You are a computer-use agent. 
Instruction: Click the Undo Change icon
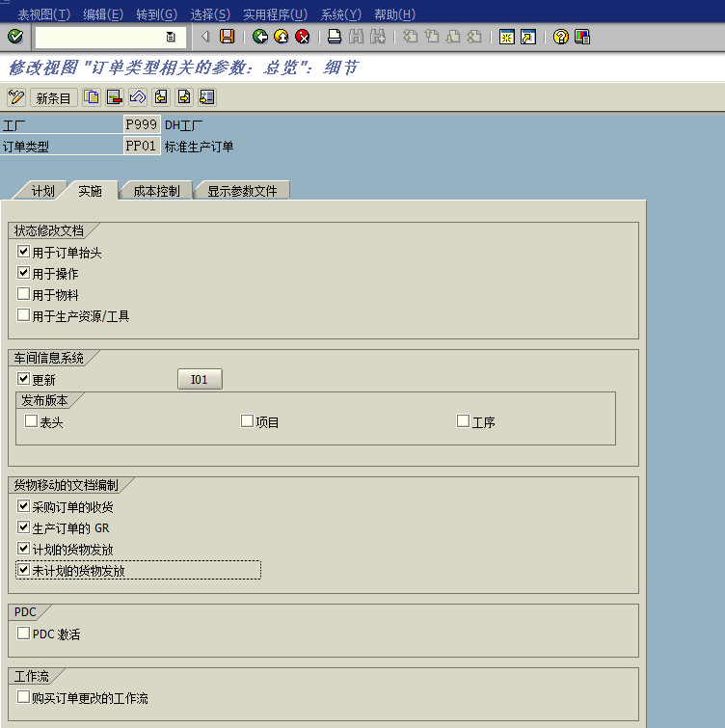point(138,97)
